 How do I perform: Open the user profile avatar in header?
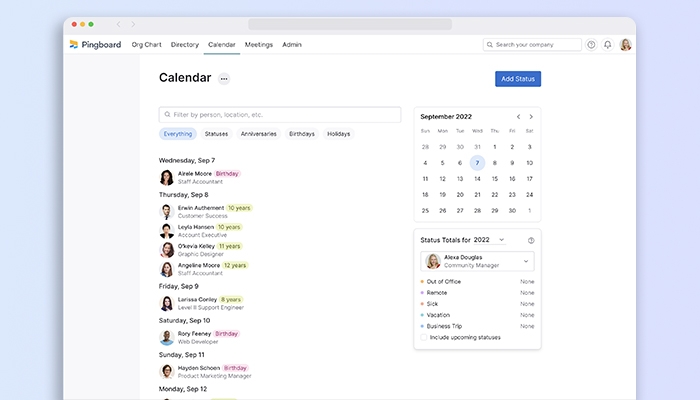[625, 45]
